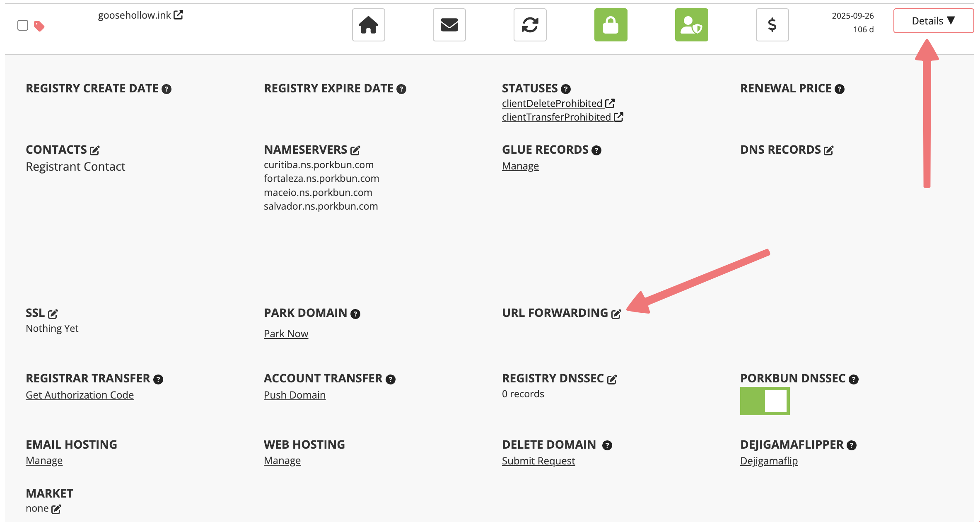The image size is (980, 522).
Task: Open the clientDeleteProhibited status link
Action: [558, 103]
